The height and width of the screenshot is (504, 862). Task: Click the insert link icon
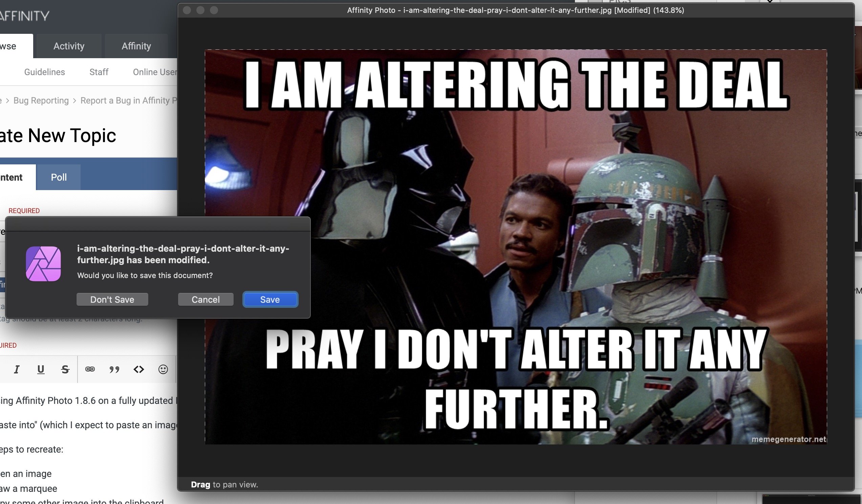(90, 369)
